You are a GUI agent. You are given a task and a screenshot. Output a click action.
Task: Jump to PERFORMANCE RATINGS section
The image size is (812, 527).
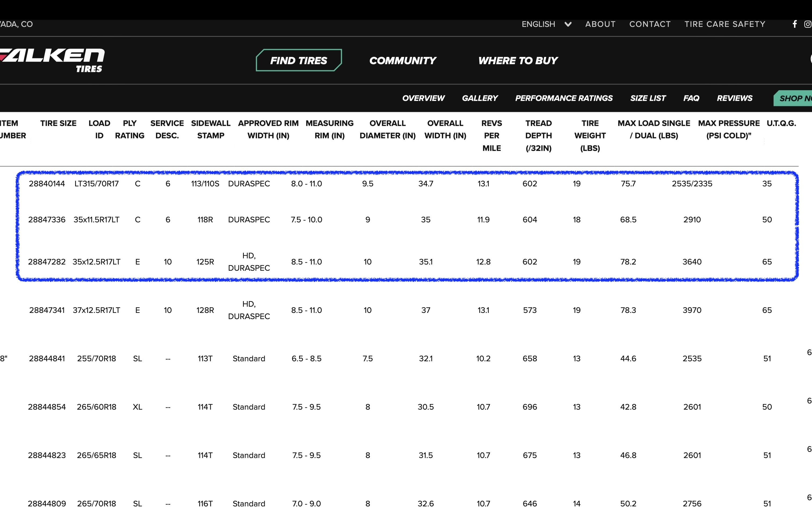click(x=564, y=98)
